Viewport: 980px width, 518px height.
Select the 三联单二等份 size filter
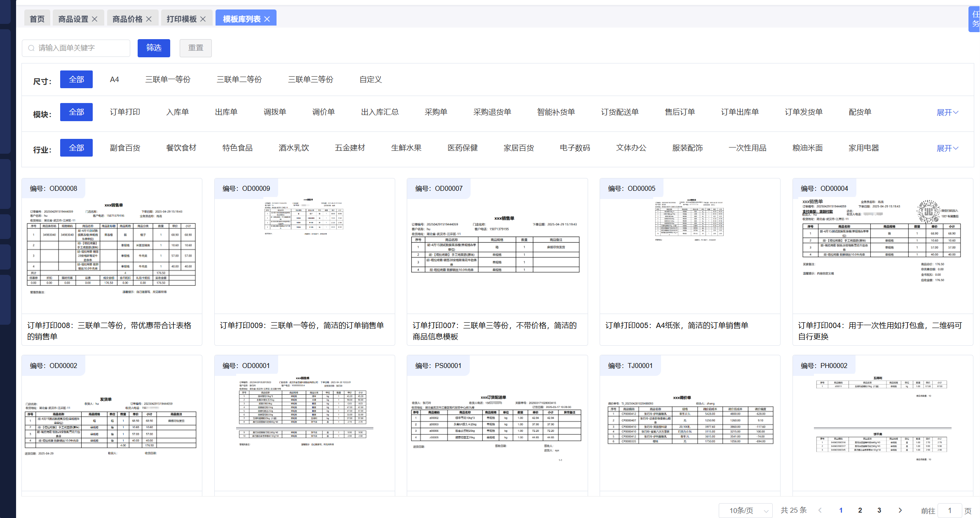tap(239, 80)
